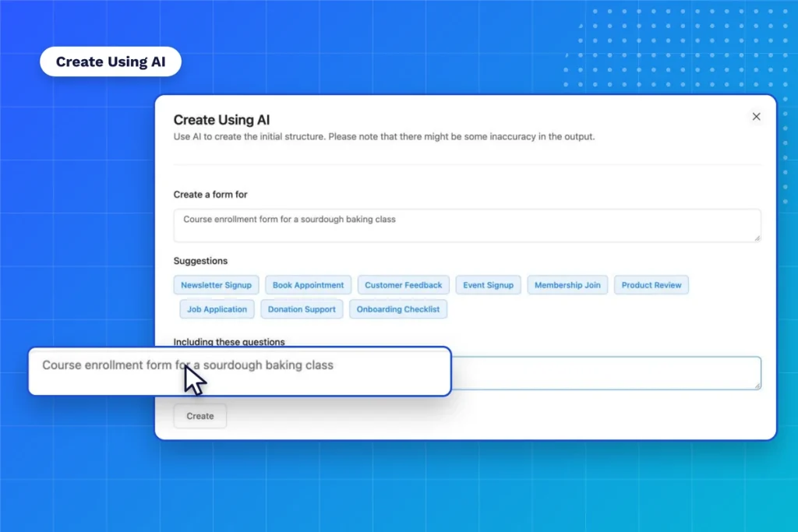This screenshot has width=798, height=532.
Task: Click the 'Create a form for' text area
Action: tap(467, 225)
